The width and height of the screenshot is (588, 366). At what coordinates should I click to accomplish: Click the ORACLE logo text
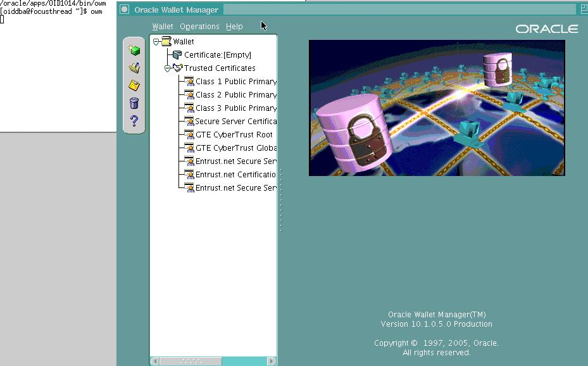pos(547,29)
